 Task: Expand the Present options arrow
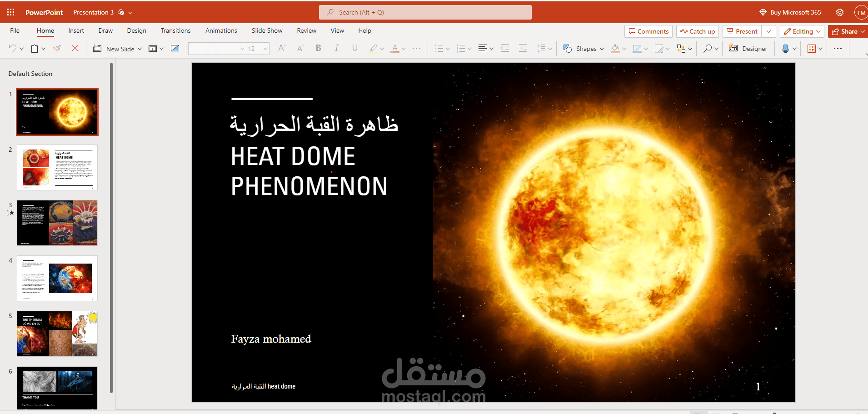tap(768, 31)
